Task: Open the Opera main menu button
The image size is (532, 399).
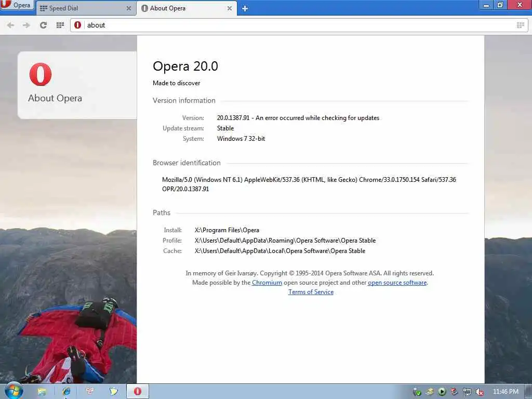Action: click(x=16, y=5)
